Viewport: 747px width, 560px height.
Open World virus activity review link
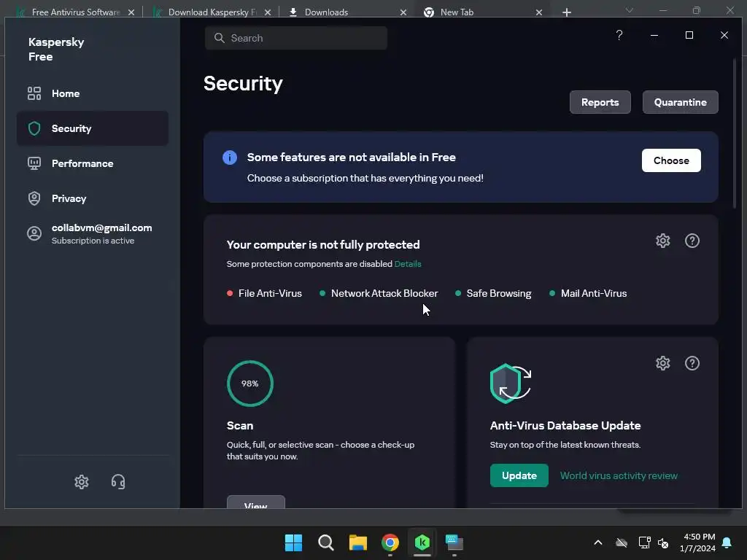click(x=619, y=475)
